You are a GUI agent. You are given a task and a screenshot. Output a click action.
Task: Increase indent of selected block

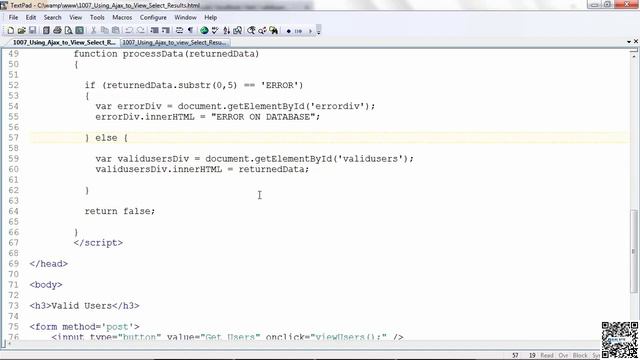point(165,31)
